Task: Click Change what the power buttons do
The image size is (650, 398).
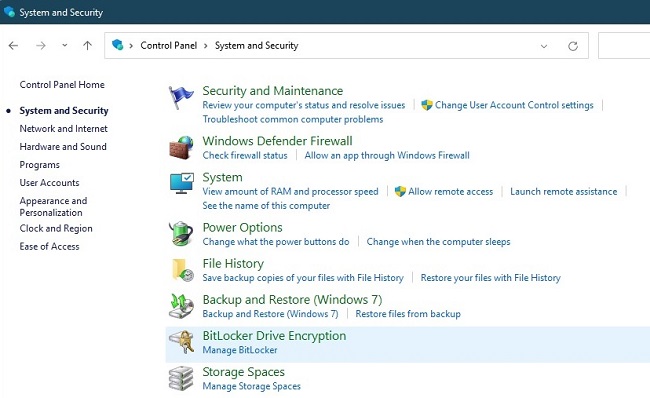Action: pos(276,242)
